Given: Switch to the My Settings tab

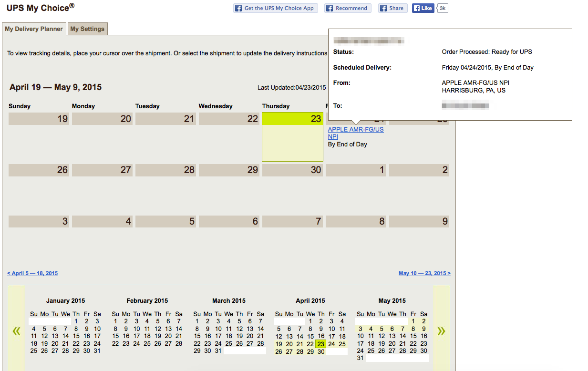Looking at the screenshot, I should coord(87,29).
